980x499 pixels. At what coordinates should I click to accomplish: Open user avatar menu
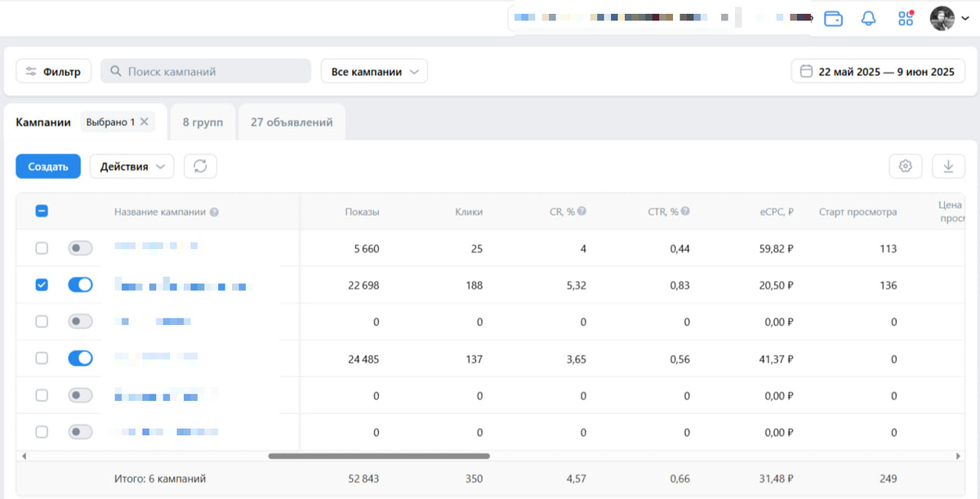pyautogui.click(x=942, y=18)
